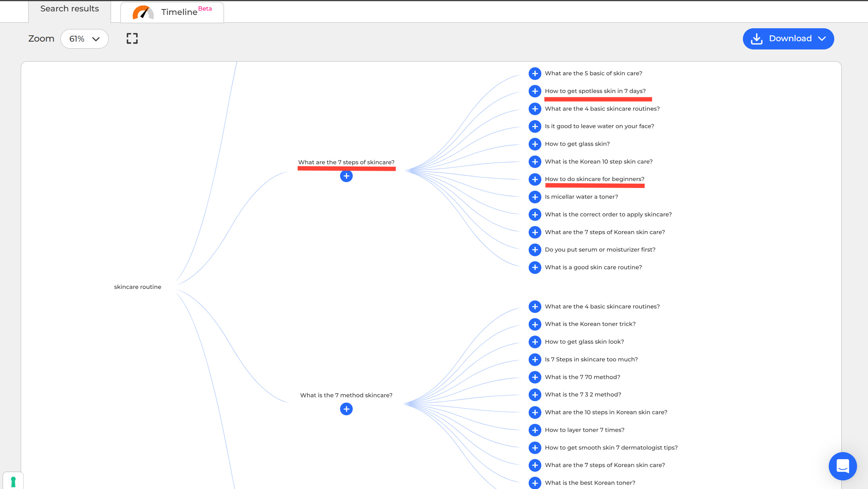The width and height of the screenshot is (868, 489).
Task: Expand node under 'What is the 7 method skincare?'
Action: [346, 409]
